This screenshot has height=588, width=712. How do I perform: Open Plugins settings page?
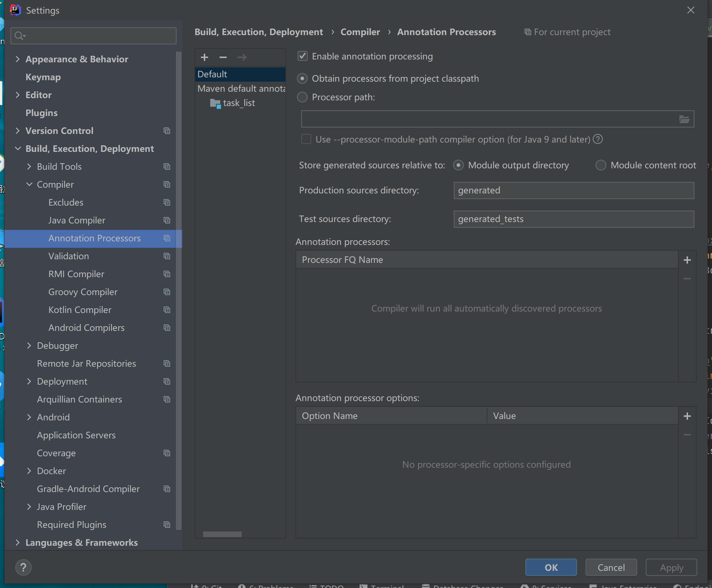point(42,113)
